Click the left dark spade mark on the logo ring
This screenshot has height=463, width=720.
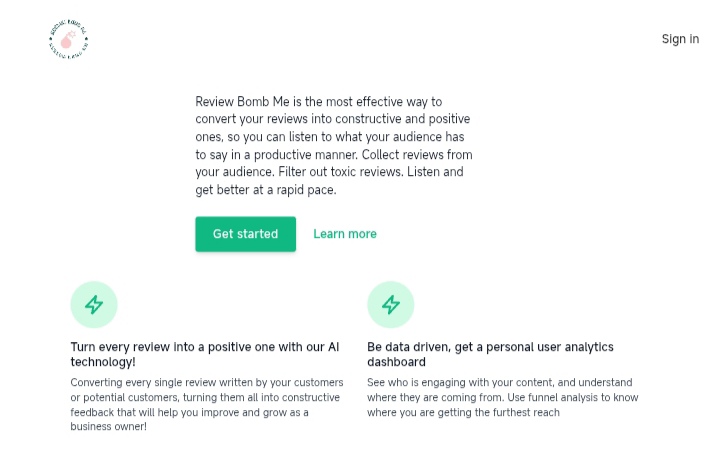[x=51, y=39]
